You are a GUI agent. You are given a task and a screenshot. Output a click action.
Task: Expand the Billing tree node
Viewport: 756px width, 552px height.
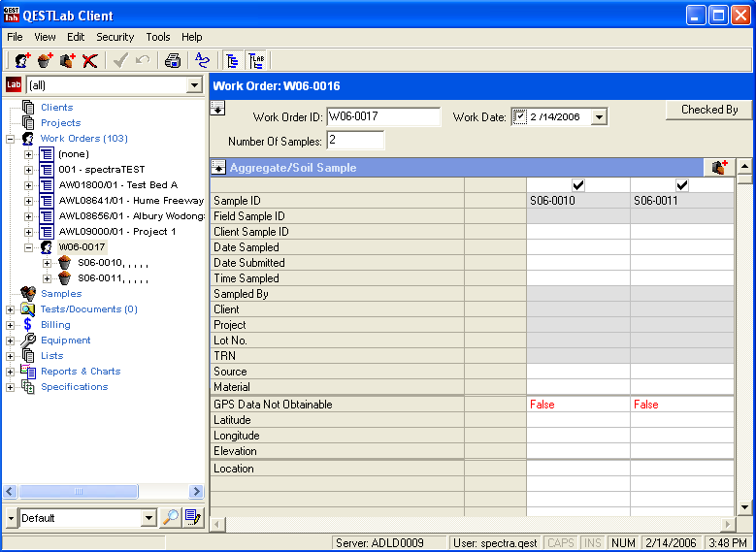[11, 325]
